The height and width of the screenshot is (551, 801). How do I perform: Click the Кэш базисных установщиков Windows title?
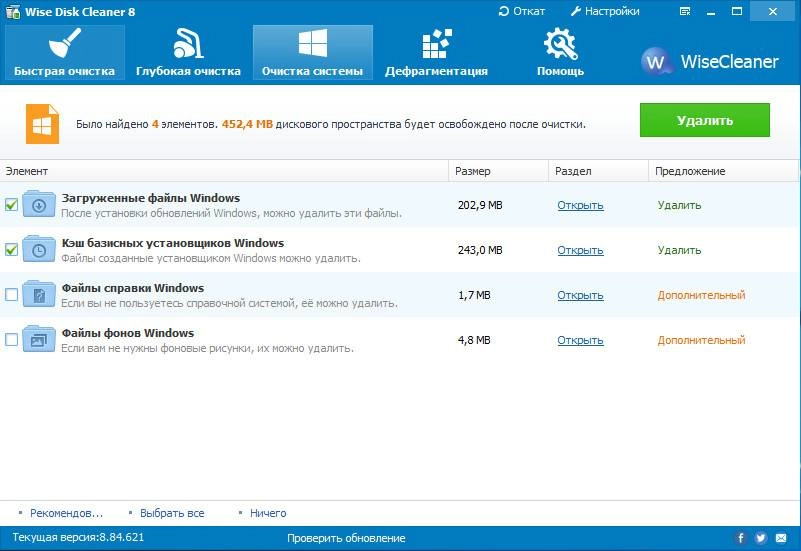point(173,243)
